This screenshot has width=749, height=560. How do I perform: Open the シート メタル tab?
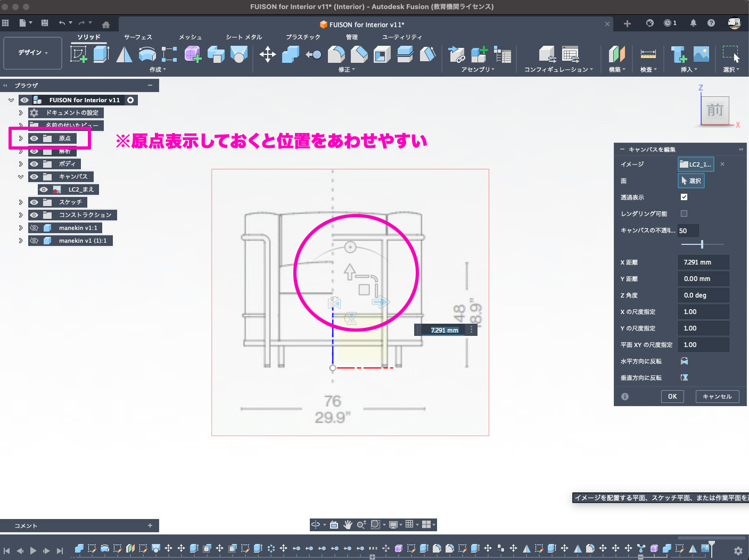tap(244, 37)
